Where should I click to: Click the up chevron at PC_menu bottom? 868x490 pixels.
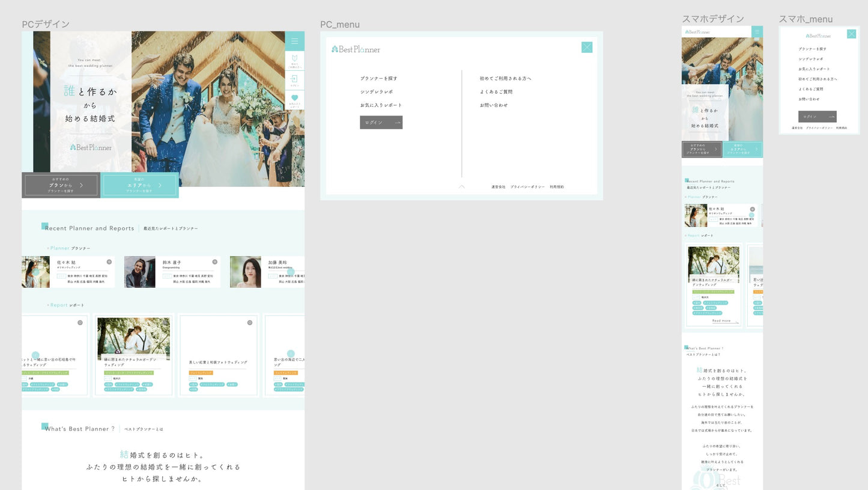click(461, 187)
